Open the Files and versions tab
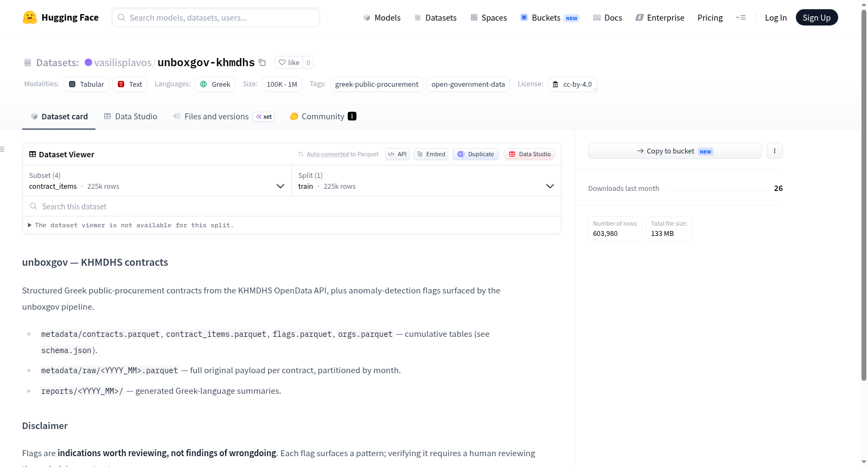 pyautogui.click(x=224, y=116)
